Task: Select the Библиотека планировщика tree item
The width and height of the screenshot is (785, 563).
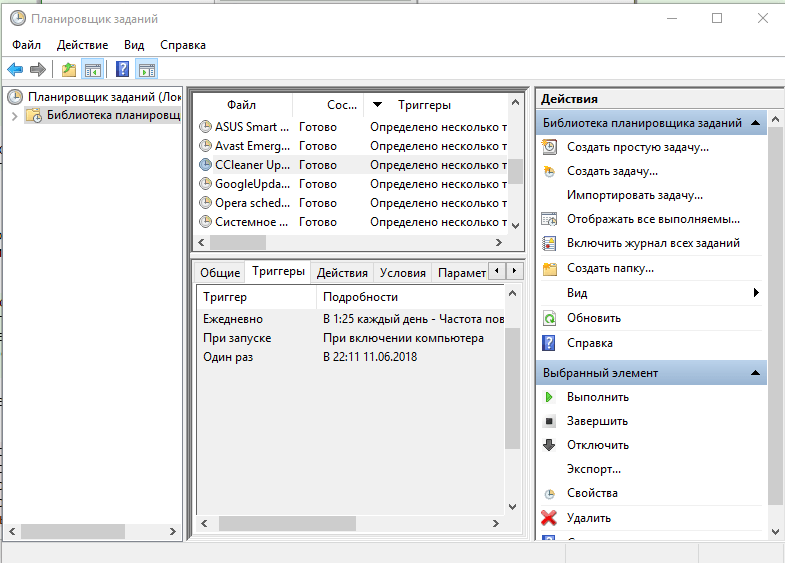Action: click(x=114, y=115)
